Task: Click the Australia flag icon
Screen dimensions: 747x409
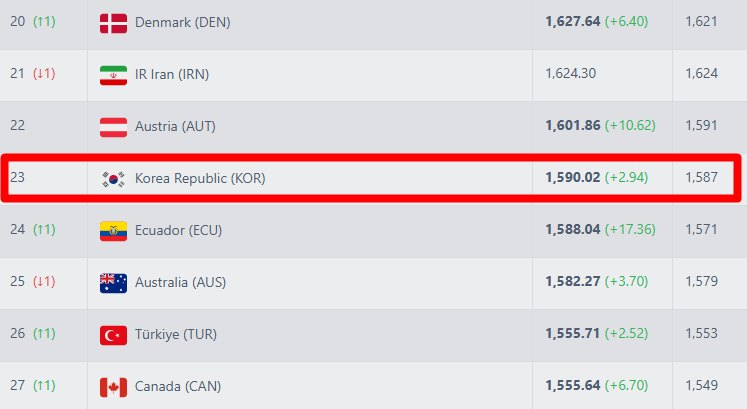Action: (113, 282)
